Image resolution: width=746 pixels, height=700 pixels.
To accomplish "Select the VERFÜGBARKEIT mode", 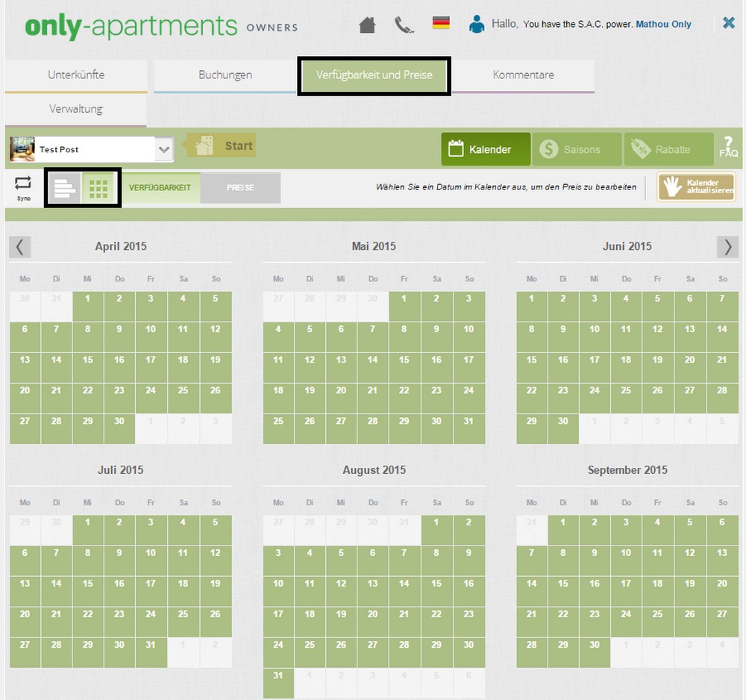I will click(x=160, y=188).
